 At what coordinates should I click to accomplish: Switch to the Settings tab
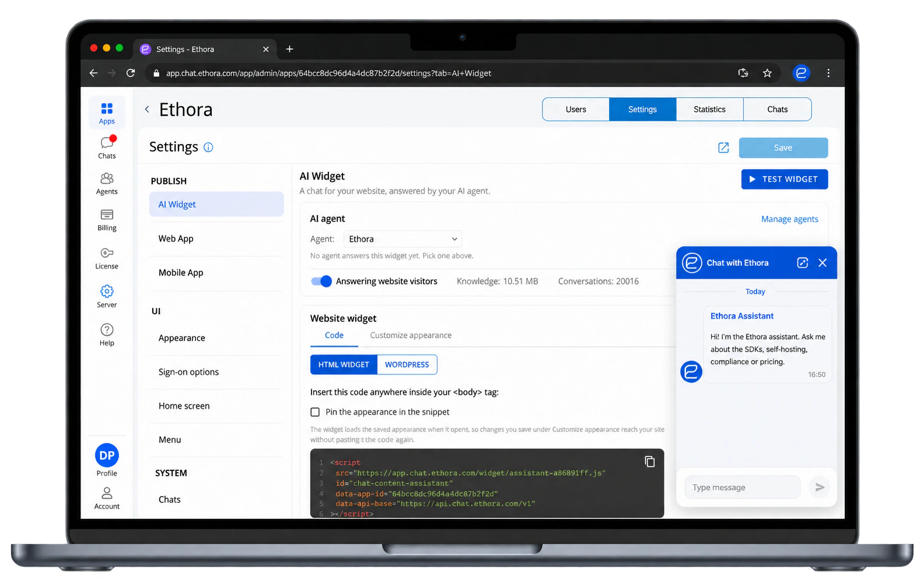tap(642, 109)
